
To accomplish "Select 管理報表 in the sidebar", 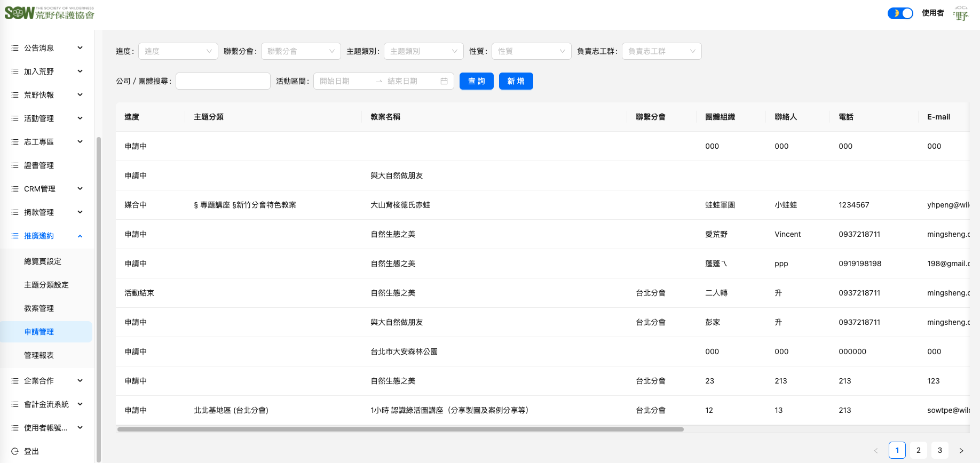I will pos(39,355).
